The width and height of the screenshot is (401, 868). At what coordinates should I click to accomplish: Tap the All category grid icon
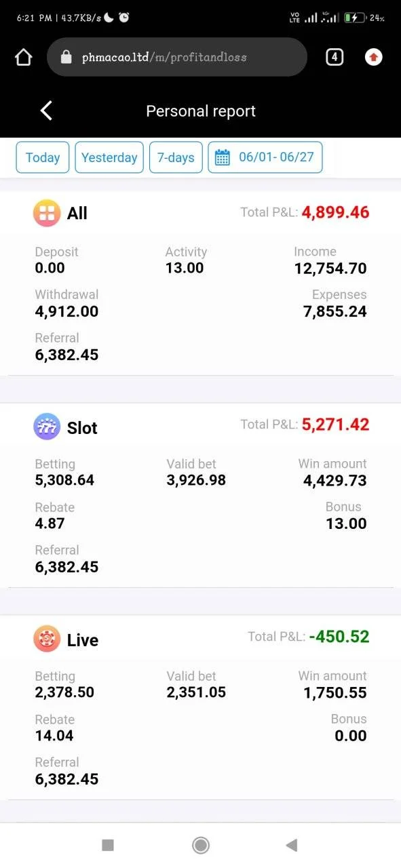47,213
